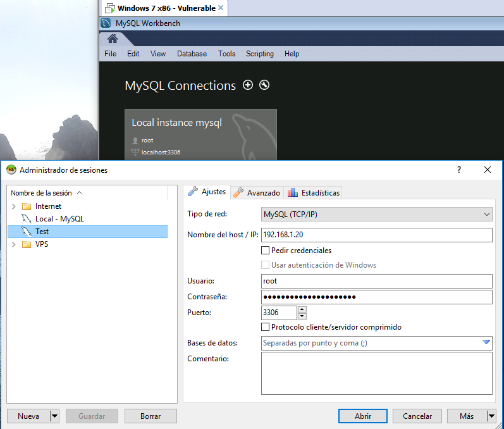Screen dimensions: 504x429
Task: Click the VPS folder icon
Action: click(x=27, y=244)
